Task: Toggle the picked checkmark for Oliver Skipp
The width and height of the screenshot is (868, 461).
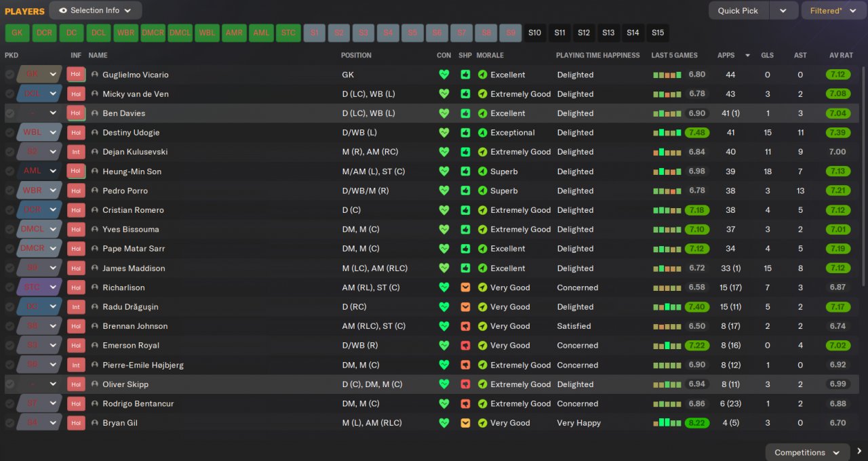Action: 9,384
